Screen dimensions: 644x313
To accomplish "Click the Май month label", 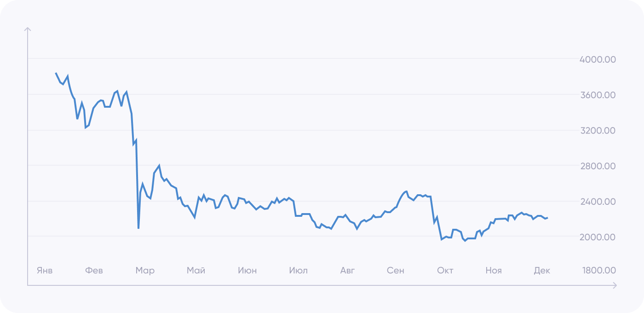I will click(x=196, y=270).
